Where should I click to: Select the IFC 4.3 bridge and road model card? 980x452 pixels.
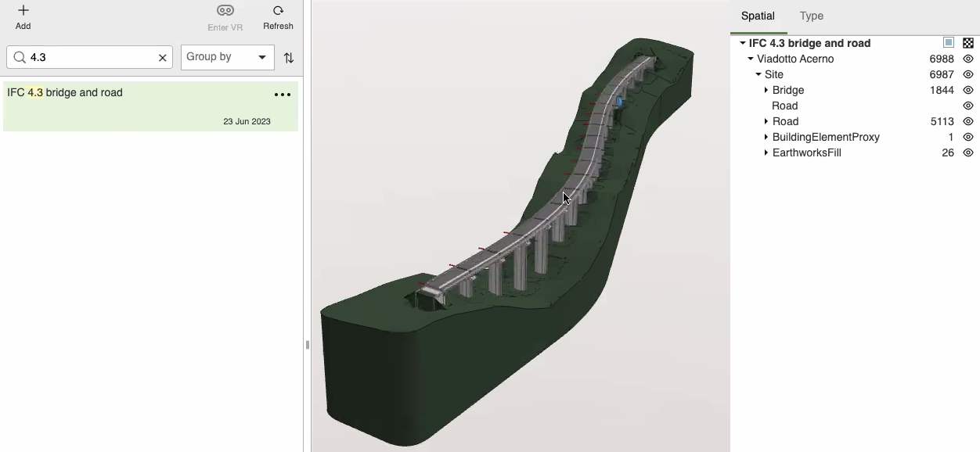pos(150,106)
